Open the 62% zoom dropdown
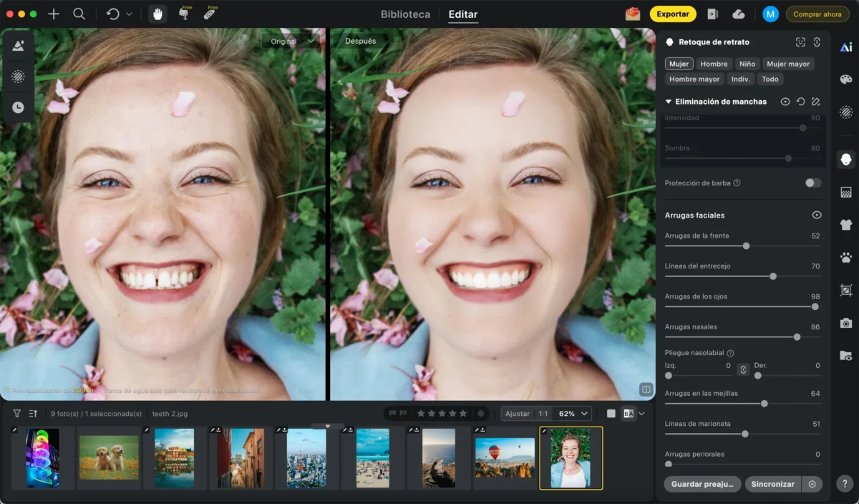This screenshot has height=504, width=859. pyautogui.click(x=574, y=414)
